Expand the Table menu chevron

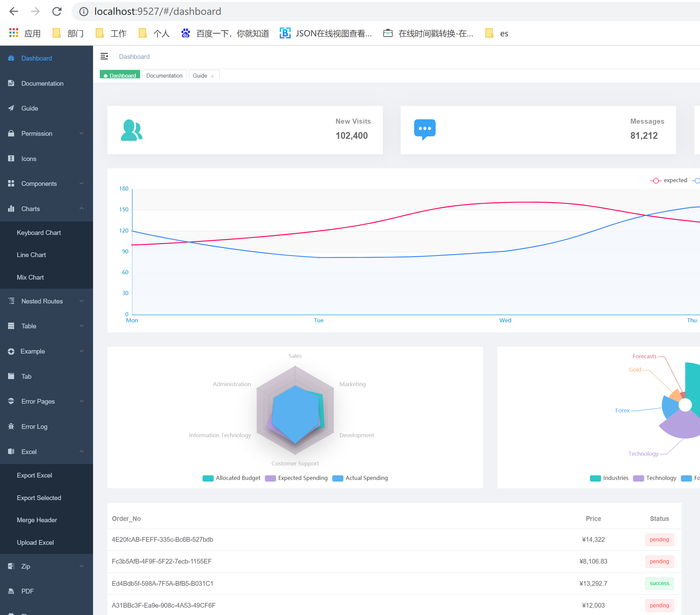[x=82, y=326]
